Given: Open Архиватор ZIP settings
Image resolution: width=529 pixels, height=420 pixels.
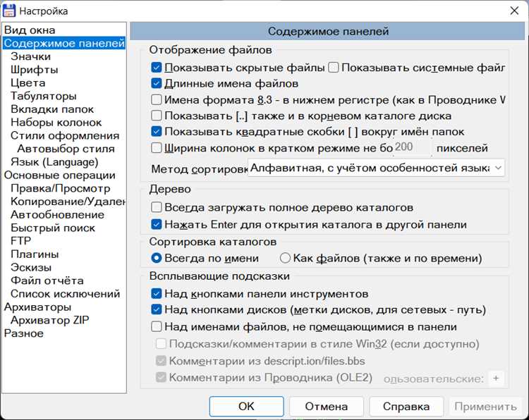Looking at the screenshot, I should tap(49, 319).
